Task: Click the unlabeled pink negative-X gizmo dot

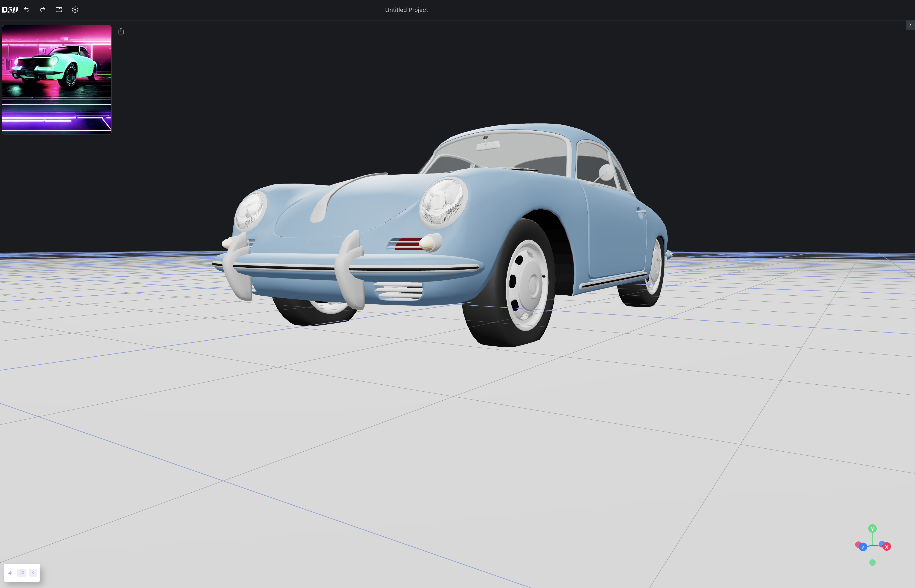Action: (858, 544)
